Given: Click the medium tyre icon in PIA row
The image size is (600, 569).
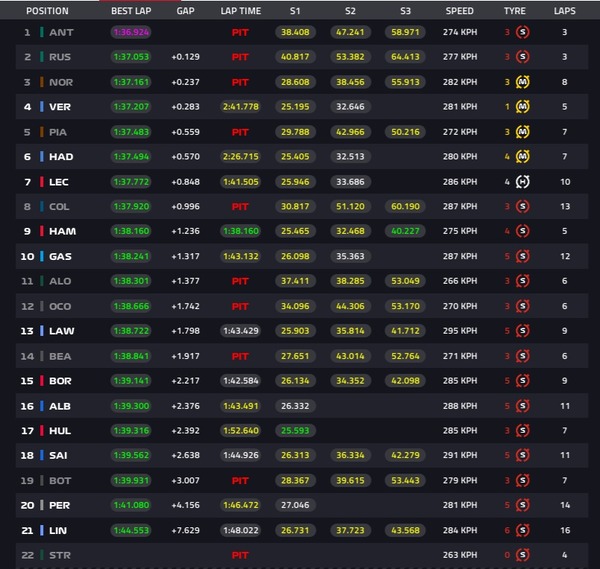Looking at the screenshot, I should pos(522,132).
